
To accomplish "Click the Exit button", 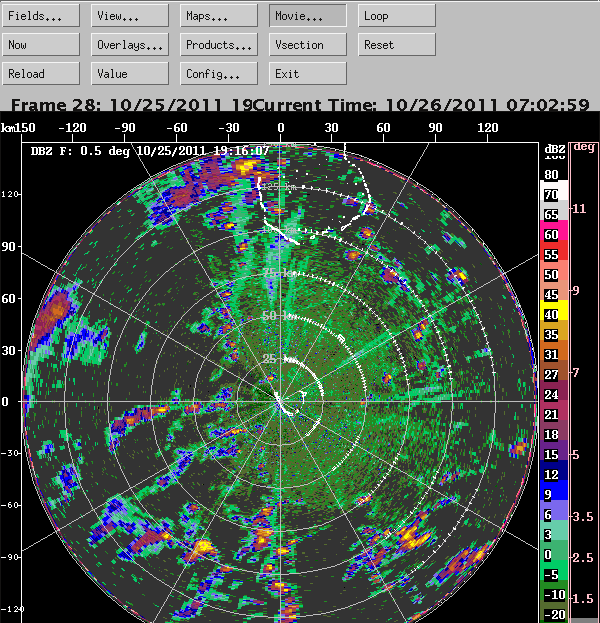I will coord(308,74).
